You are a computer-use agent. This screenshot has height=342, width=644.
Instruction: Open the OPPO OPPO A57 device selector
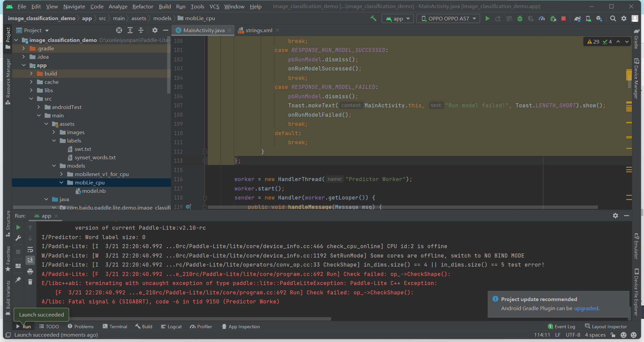448,18
